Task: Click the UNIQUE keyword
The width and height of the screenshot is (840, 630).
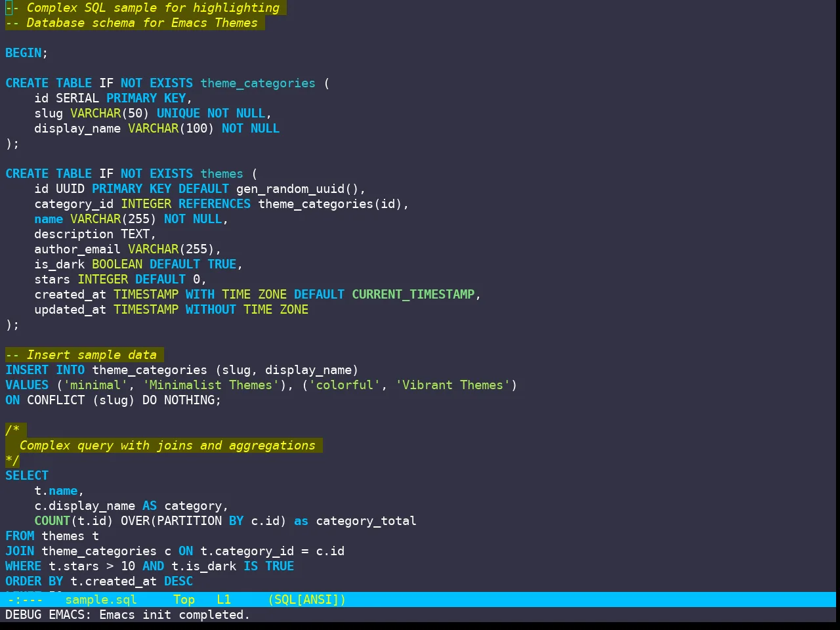Action: click(x=178, y=114)
